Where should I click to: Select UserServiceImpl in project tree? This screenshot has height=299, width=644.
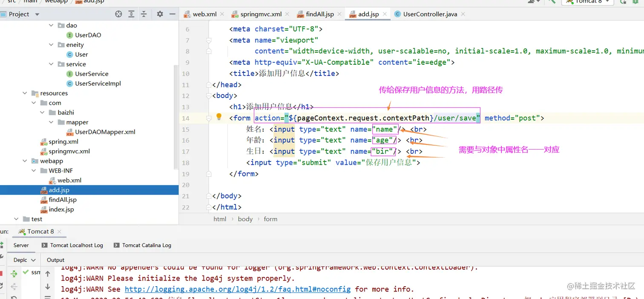98,83
